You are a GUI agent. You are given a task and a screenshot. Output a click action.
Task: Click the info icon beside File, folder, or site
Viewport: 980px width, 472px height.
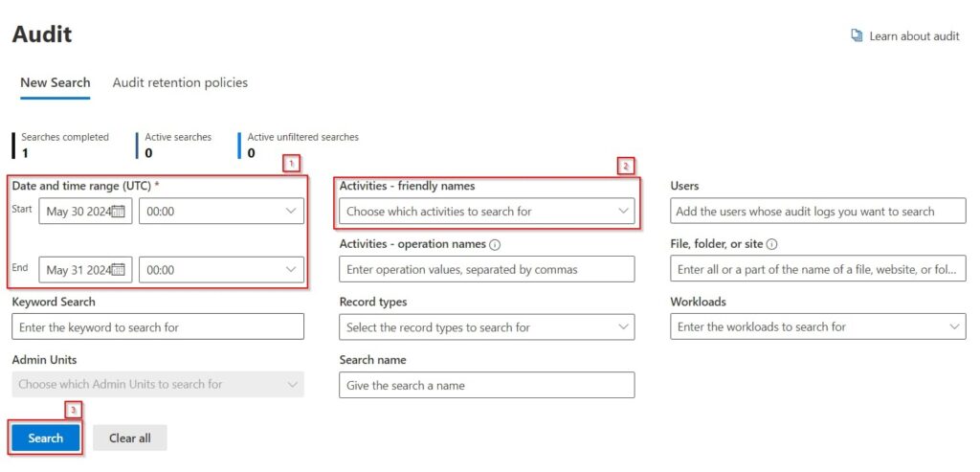pos(771,245)
